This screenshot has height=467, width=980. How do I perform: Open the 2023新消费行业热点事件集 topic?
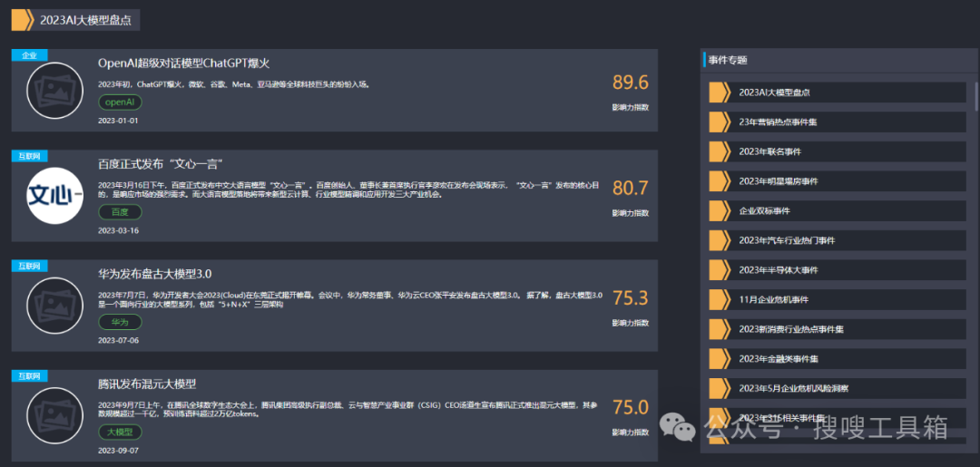click(838, 329)
